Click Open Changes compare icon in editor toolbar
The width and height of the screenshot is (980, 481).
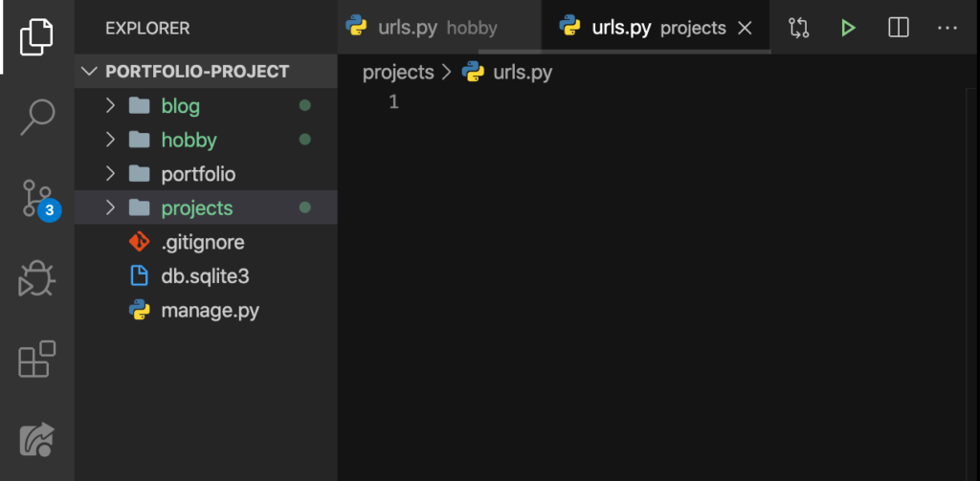click(x=799, y=28)
